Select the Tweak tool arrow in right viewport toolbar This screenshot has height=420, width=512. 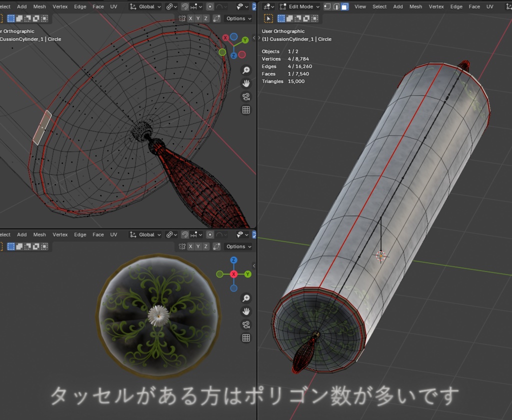(268, 18)
